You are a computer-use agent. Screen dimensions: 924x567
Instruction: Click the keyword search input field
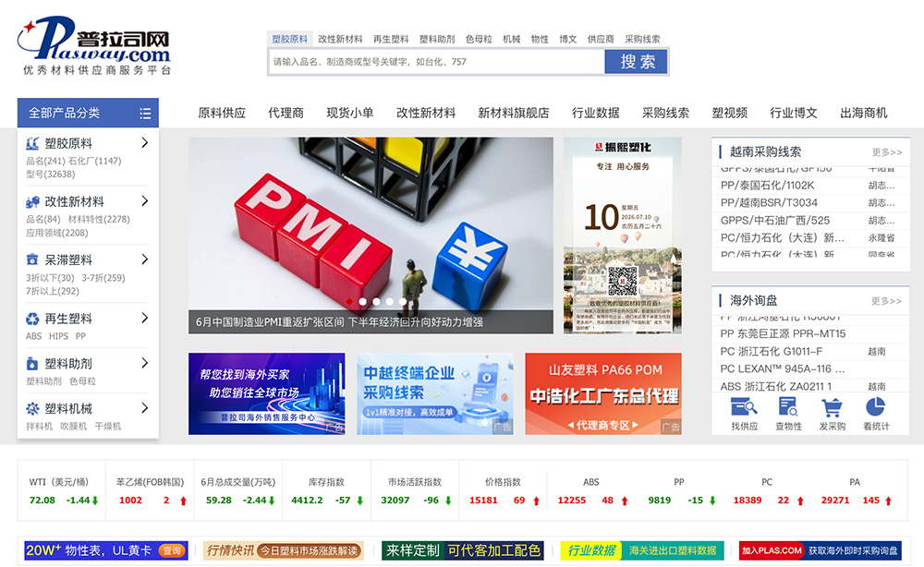point(437,62)
